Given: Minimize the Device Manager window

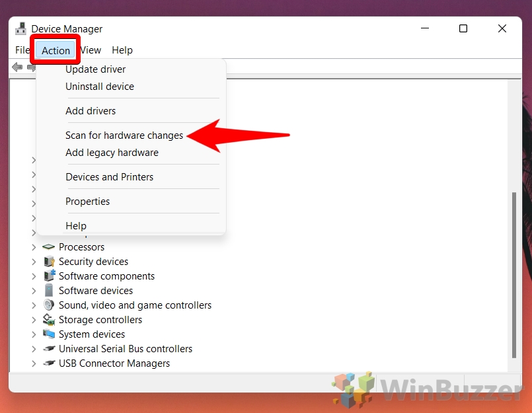Looking at the screenshot, I should point(425,28).
